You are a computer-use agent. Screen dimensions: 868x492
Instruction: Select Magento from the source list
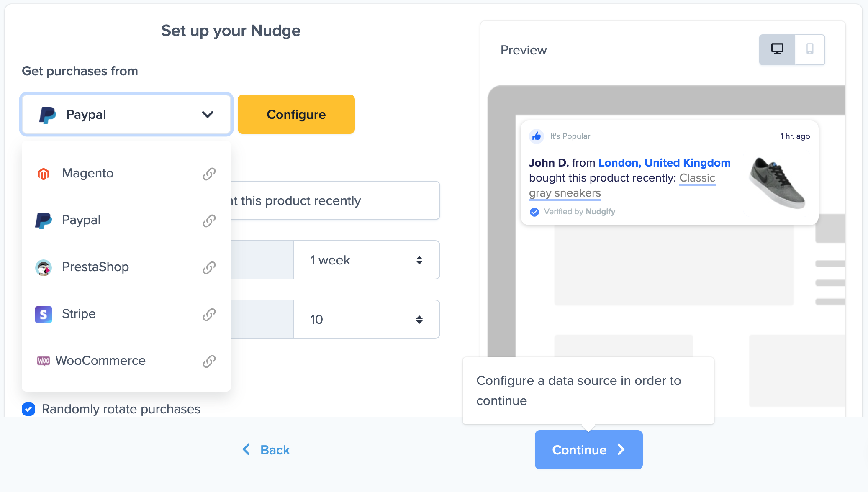(x=88, y=173)
